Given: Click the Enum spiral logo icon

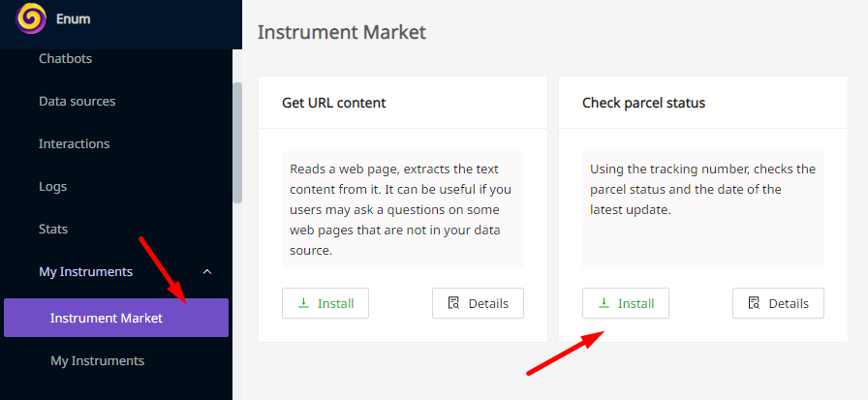Looking at the screenshot, I should click(x=31, y=18).
